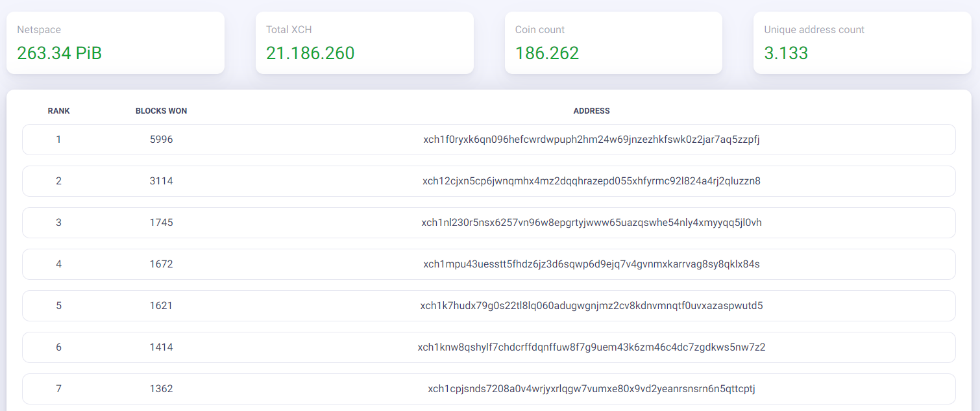The width and height of the screenshot is (980, 411).
Task: Select the 1672 blocks won cell
Action: pyautogui.click(x=162, y=264)
